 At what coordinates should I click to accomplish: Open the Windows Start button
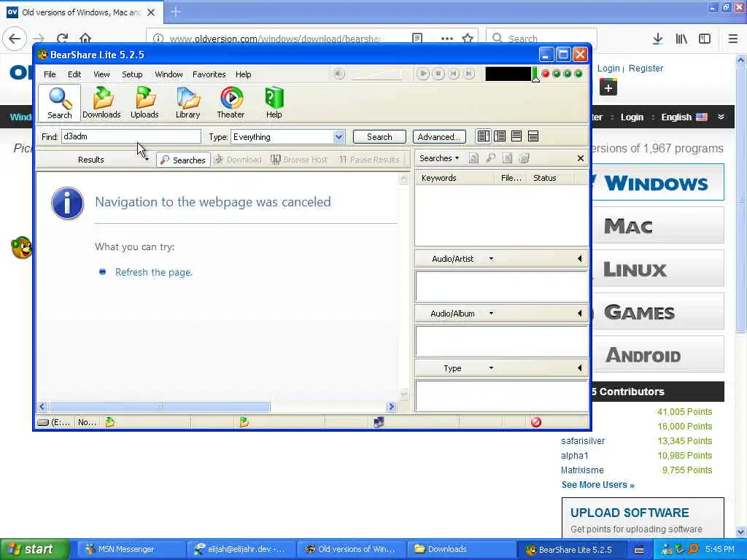click(34, 550)
